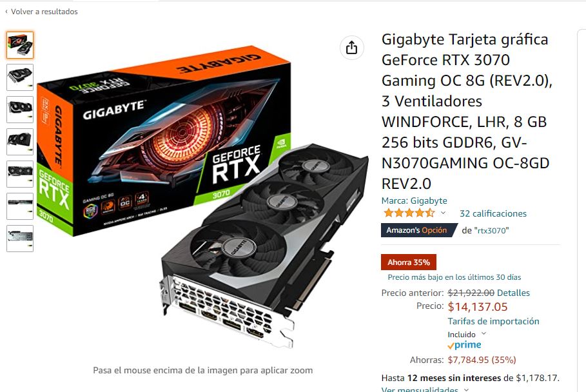Click the share icon above product image
586x392 pixels.
352,48
